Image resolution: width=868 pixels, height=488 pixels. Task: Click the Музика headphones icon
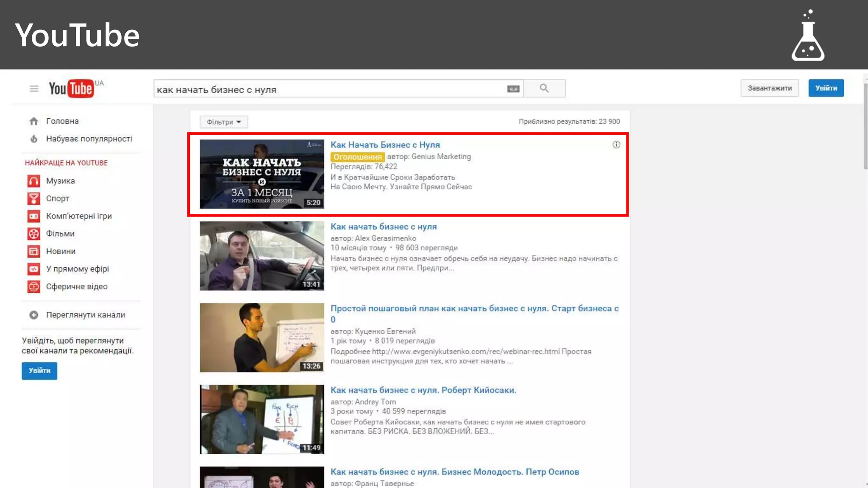coord(34,181)
